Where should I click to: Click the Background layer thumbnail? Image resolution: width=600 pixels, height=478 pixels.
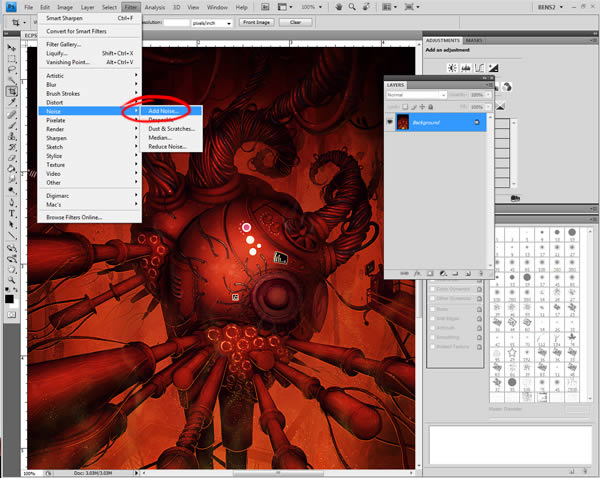click(x=403, y=122)
